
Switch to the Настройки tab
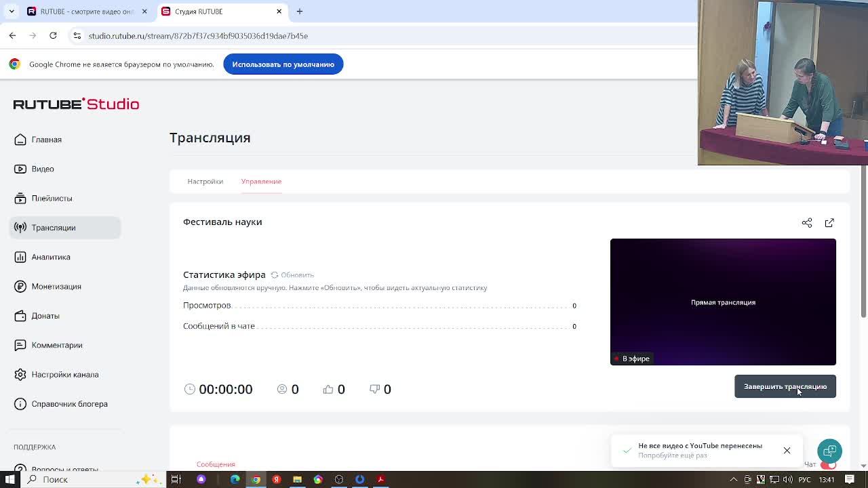205,181
